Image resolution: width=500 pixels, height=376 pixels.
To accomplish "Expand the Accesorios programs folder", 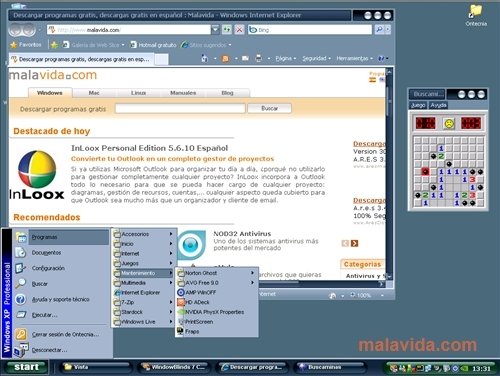I will pos(143,234).
